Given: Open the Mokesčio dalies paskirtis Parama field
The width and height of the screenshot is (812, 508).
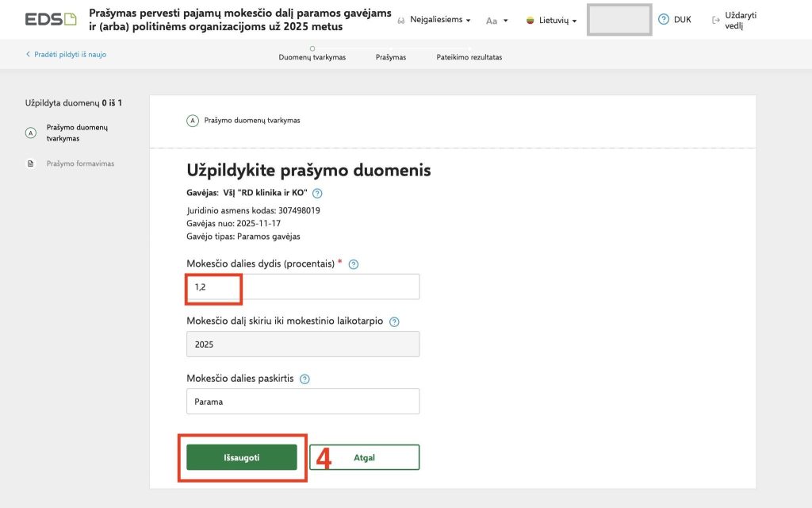Looking at the screenshot, I should coord(303,401).
